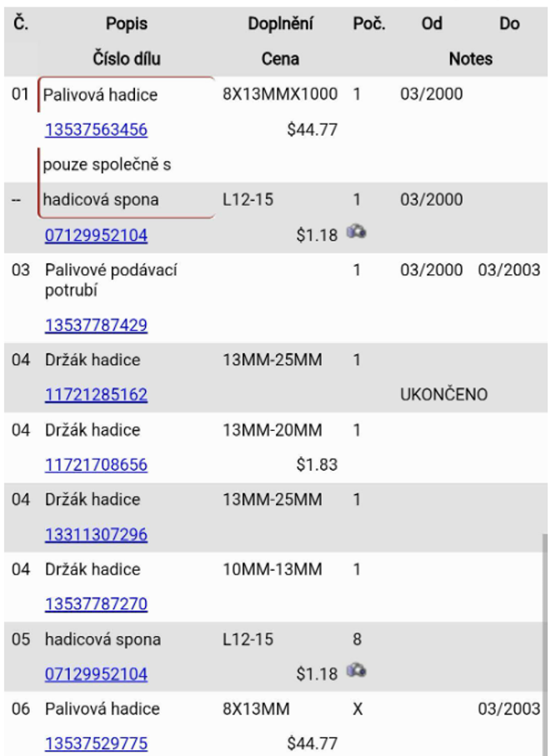Click the UKONČENO note text

[x=443, y=395]
